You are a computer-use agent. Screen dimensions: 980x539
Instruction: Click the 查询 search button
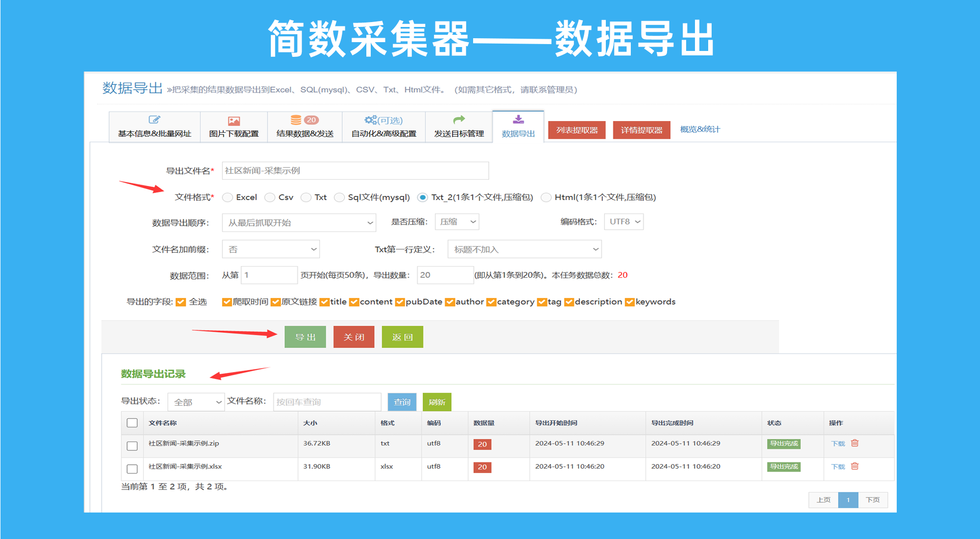(x=402, y=402)
